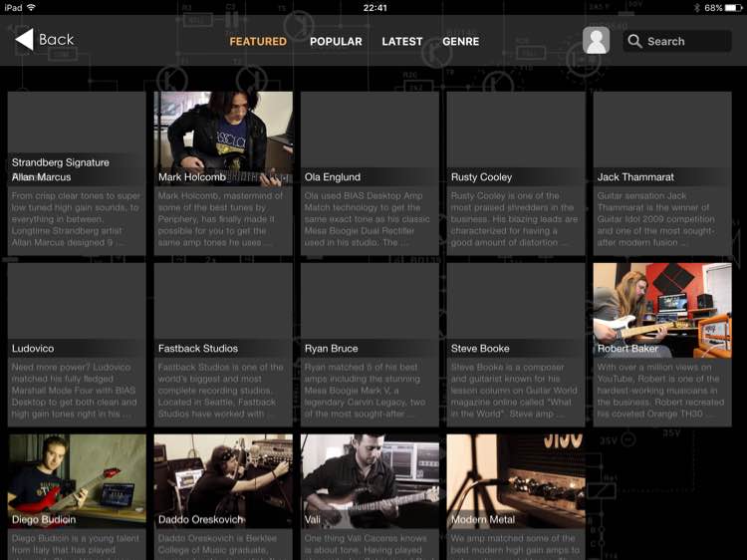Tap the Ludovico empty preview image
This screenshot has height=560, width=747.
(x=77, y=302)
